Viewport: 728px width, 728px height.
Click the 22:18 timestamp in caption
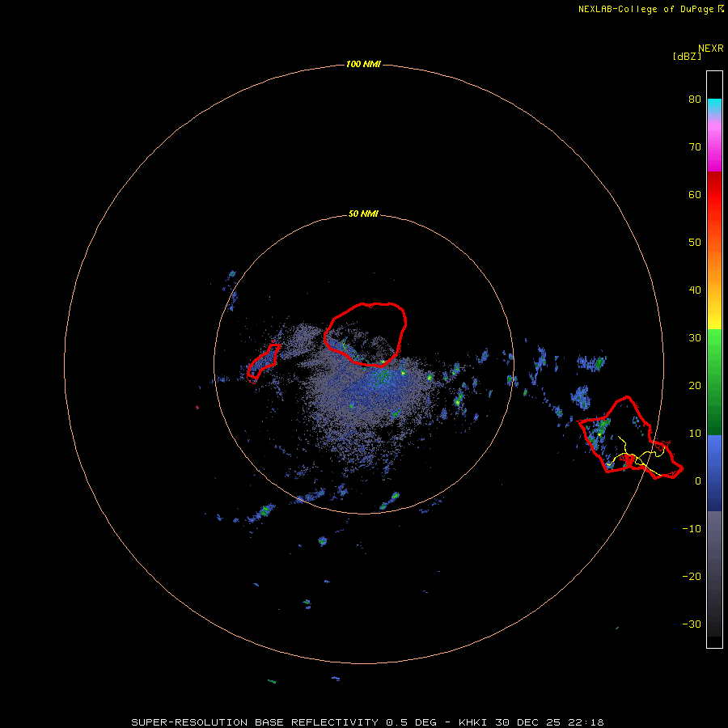586,722
